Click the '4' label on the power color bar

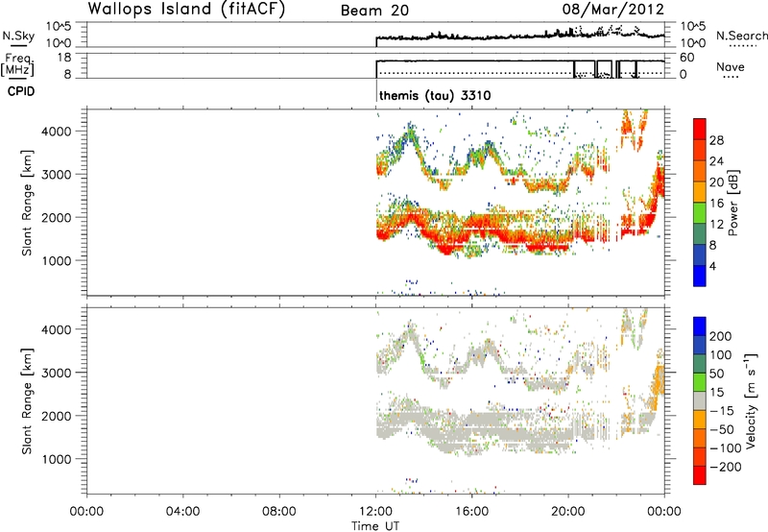tap(712, 266)
